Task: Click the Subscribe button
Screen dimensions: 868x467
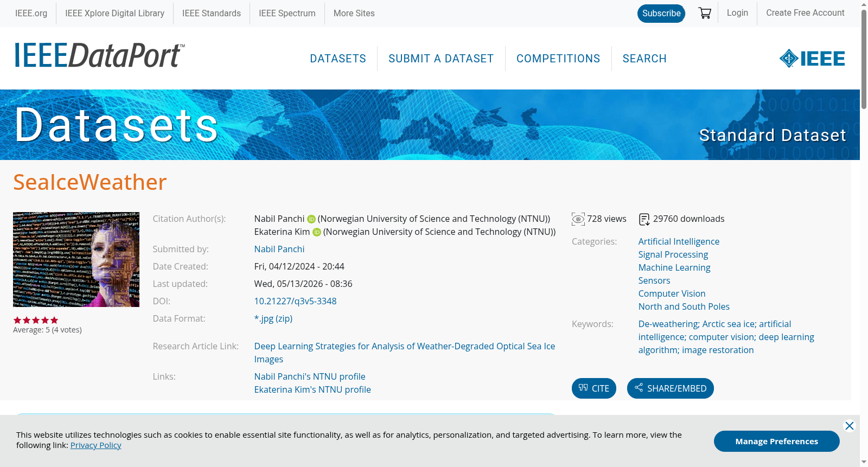Action: 661,14
